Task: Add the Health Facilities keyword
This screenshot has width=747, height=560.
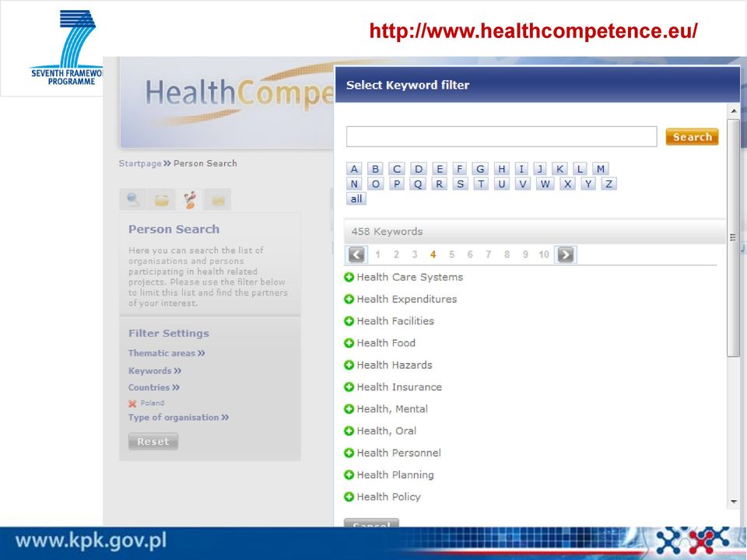Action: click(x=349, y=321)
